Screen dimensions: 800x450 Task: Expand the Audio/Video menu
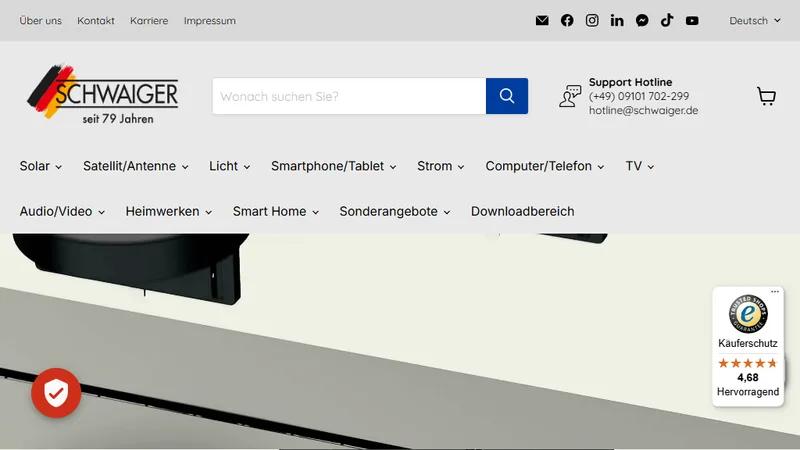tap(62, 212)
